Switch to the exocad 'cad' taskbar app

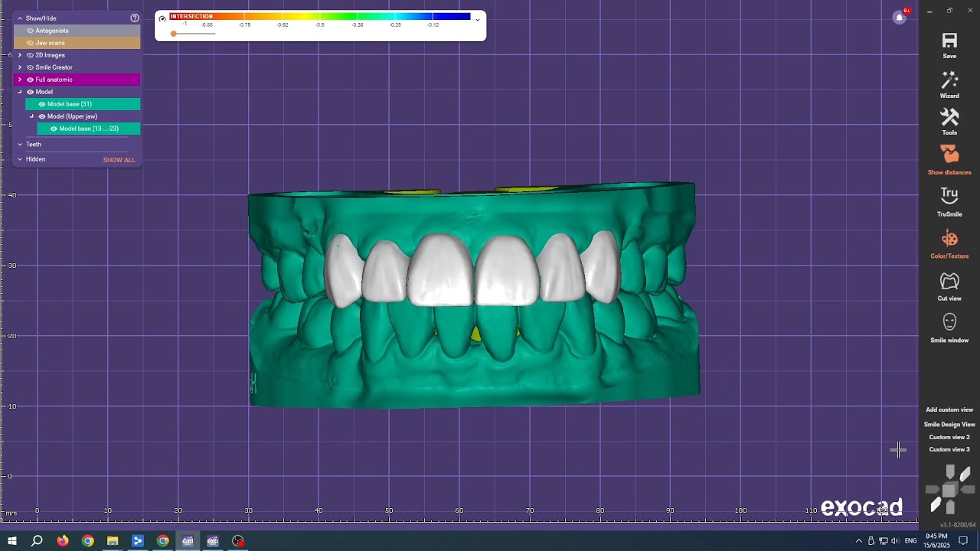tap(188, 541)
